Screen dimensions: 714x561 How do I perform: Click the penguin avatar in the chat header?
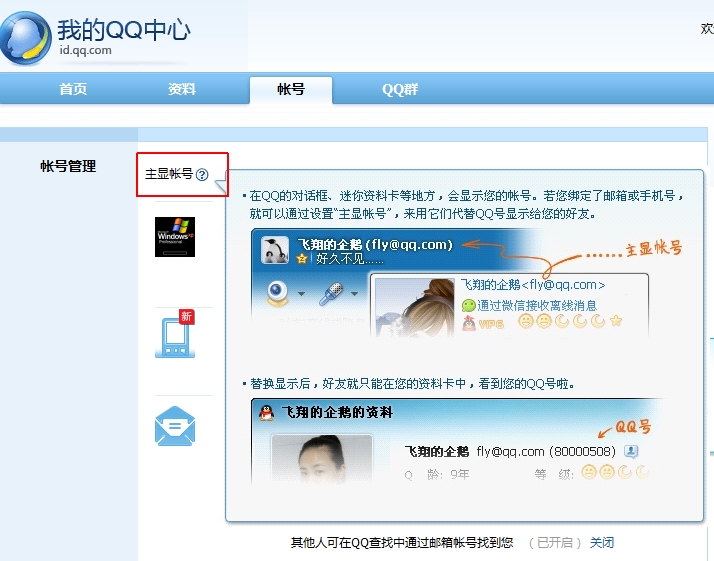tap(275, 249)
